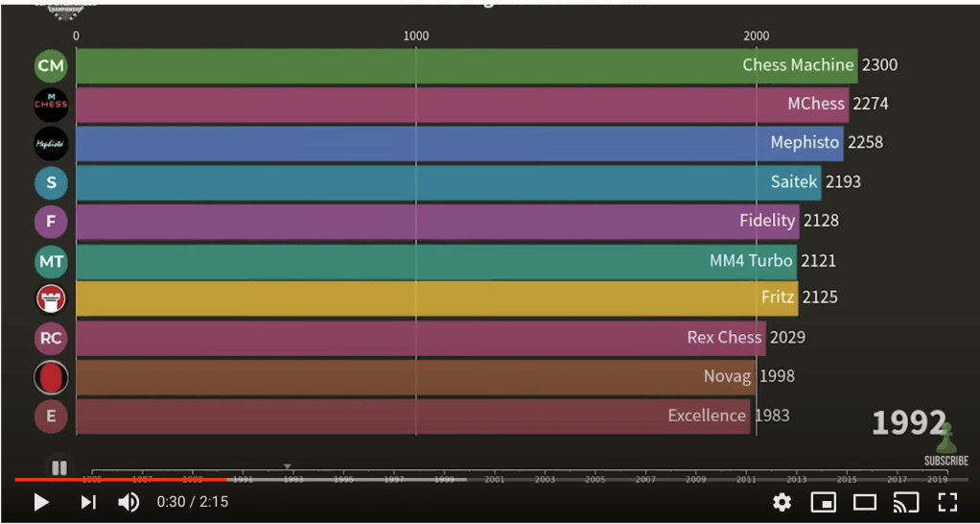Click the RC Rex Chess icon
This screenshot has height=524, width=980.
(51, 338)
